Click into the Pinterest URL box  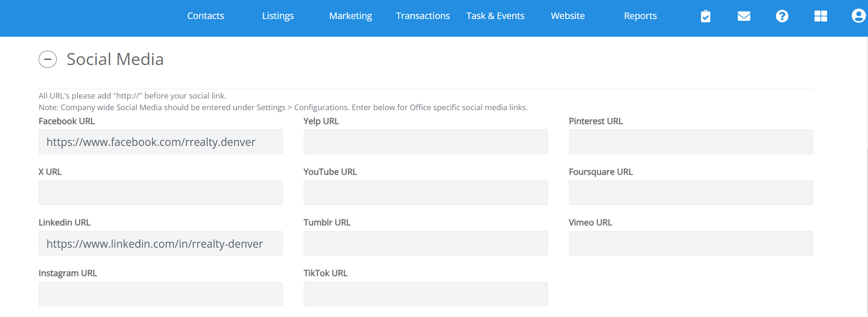(x=690, y=142)
